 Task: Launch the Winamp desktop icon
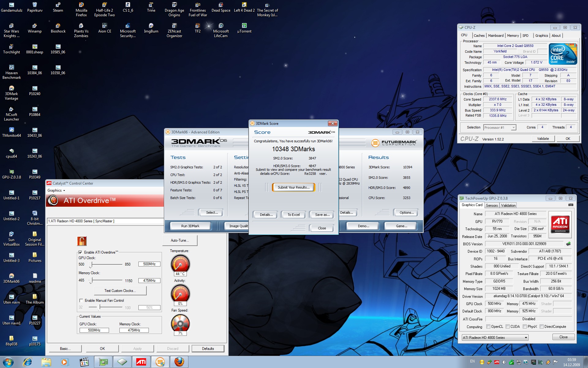[x=35, y=28]
